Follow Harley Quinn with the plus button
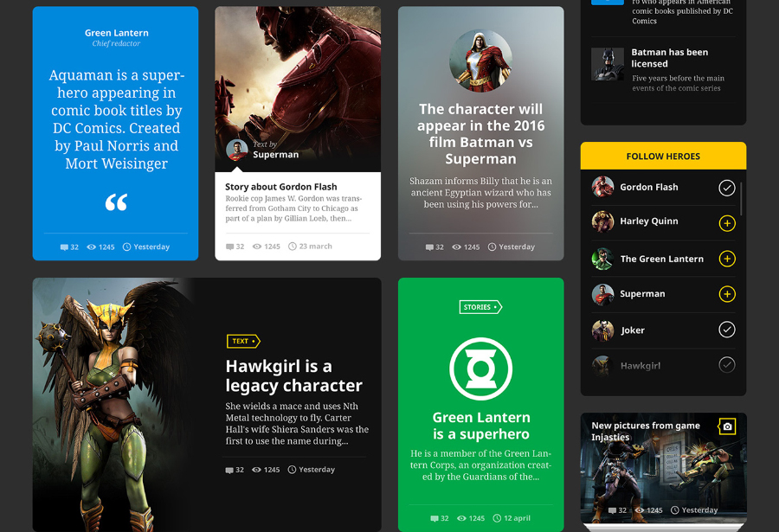The width and height of the screenshot is (779, 532). click(x=727, y=223)
